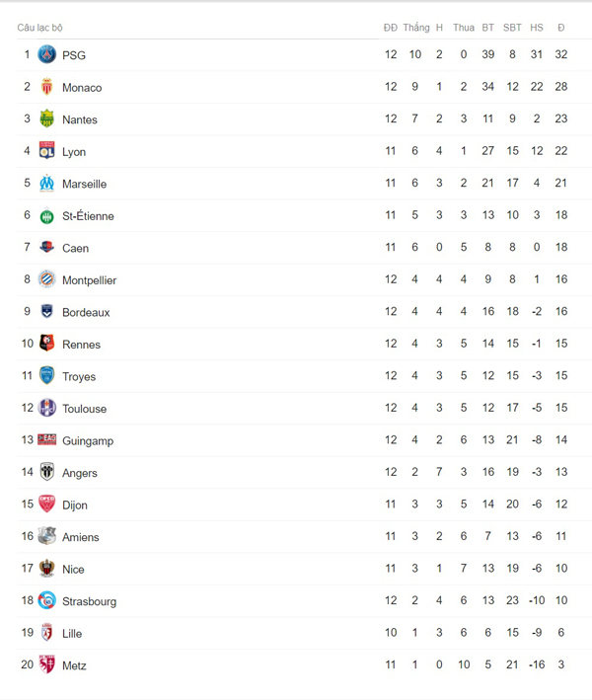Click the Marseille club logo icon
The image size is (592, 700).
point(46,183)
